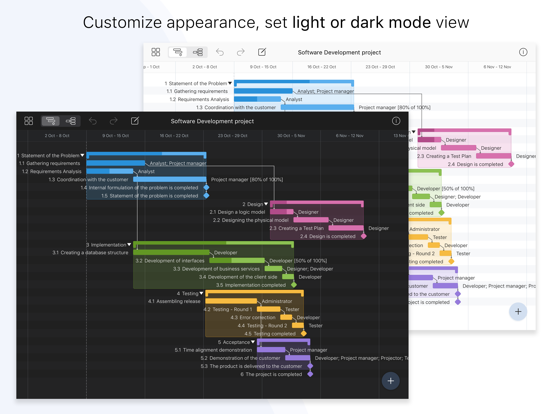Click '3.3 Development of business services' bar
The width and height of the screenshot is (552, 414).
pyautogui.click(x=274, y=269)
